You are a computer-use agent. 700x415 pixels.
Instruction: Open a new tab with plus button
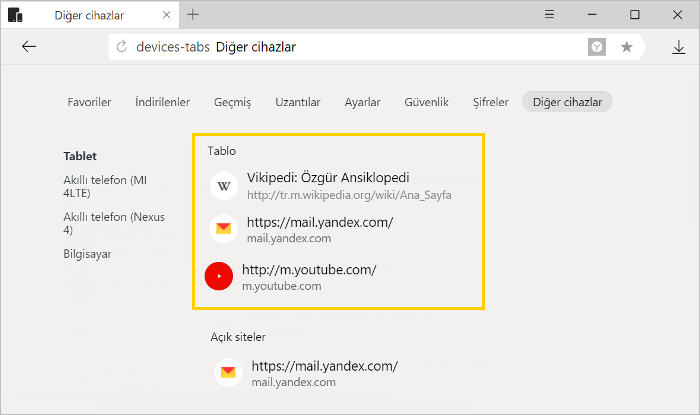tap(192, 15)
